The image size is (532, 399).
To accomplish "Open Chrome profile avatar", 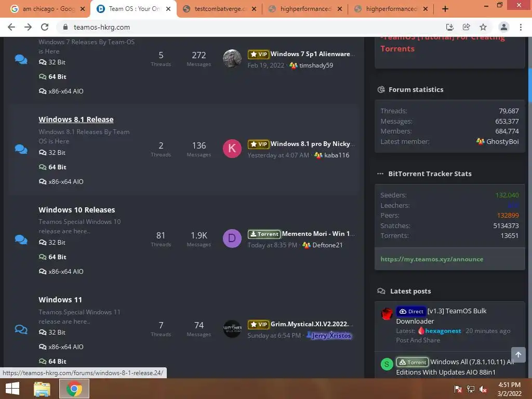I will (504, 27).
